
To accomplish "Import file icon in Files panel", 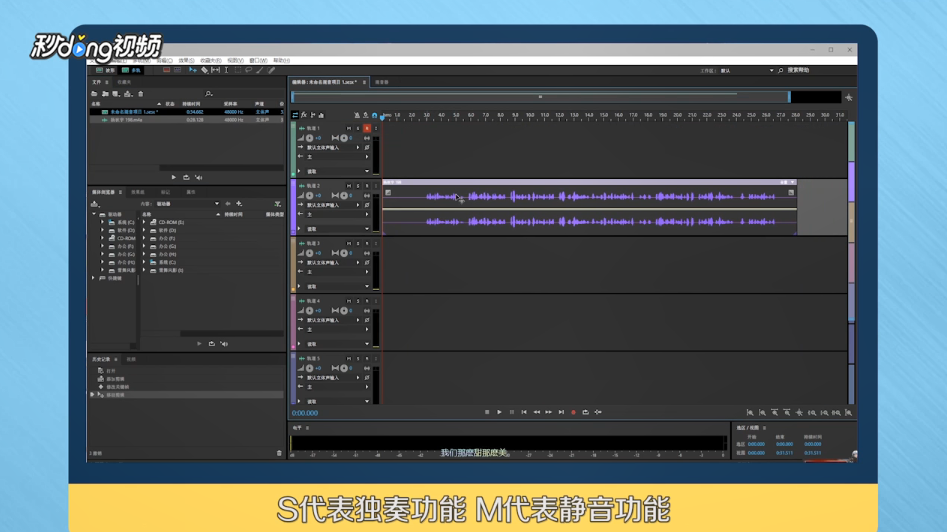I will coord(105,94).
